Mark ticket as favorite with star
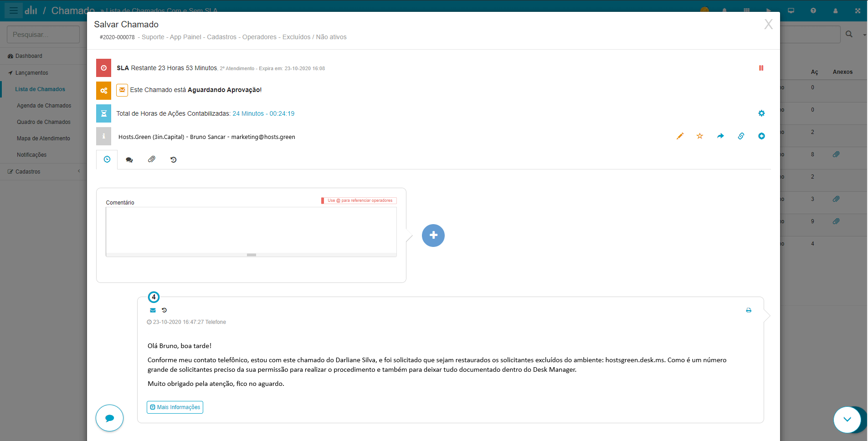The height and width of the screenshot is (441, 868). (700, 136)
